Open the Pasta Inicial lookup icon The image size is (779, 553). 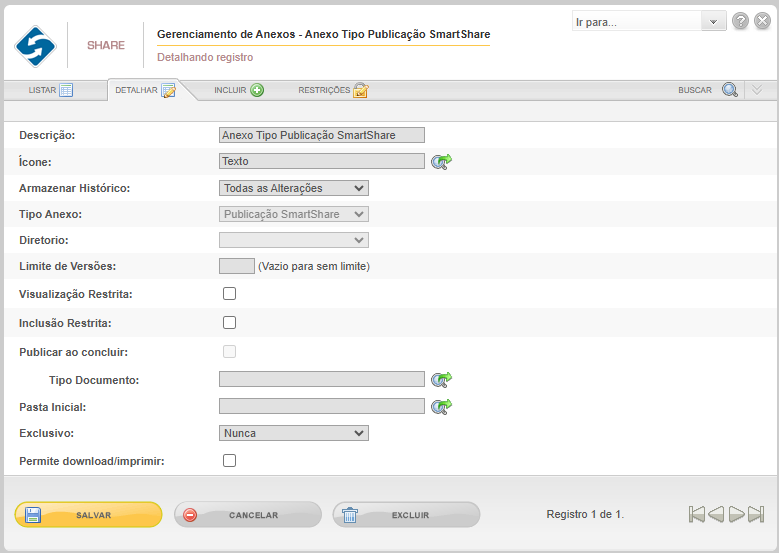point(441,406)
